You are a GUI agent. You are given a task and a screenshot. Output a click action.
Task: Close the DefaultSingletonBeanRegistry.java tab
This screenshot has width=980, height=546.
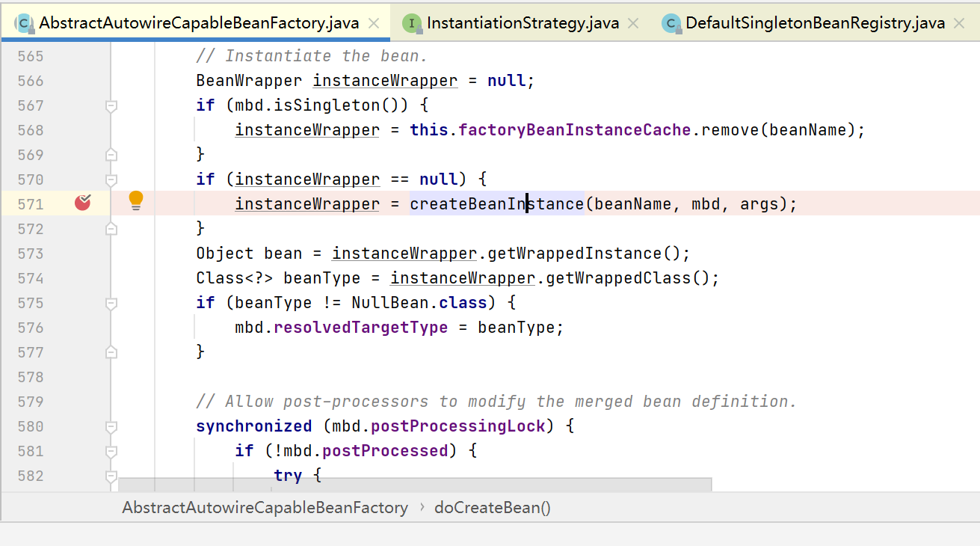[x=959, y=24]
